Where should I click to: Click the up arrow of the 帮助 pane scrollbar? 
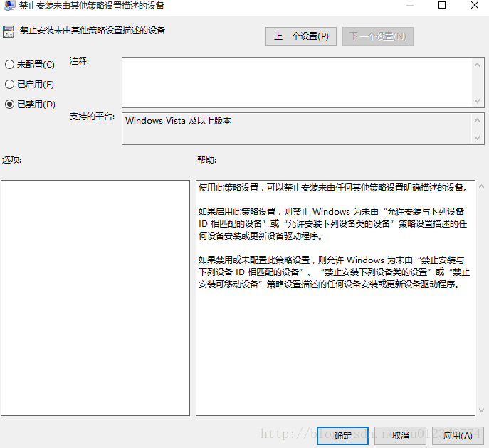pyautogui.click(x=481, y=186)
